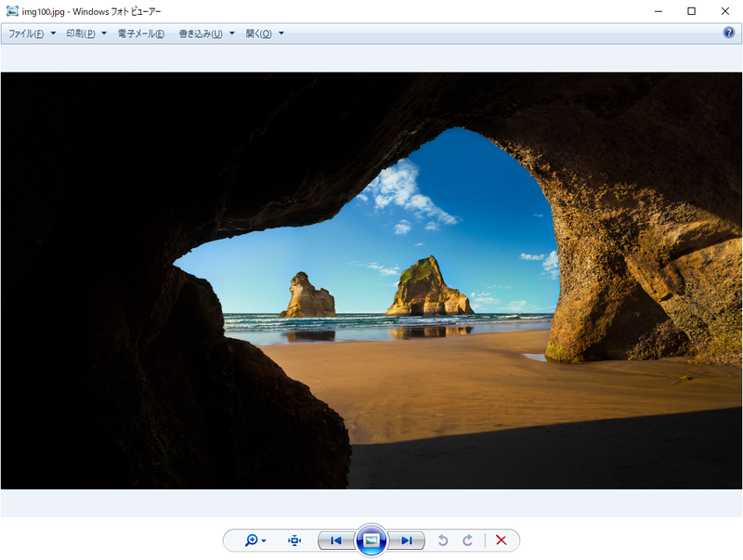This screenshot has height=560, width=743.
Task: Expand the 印刷 dropdown arrow
Action: (104, 32)
